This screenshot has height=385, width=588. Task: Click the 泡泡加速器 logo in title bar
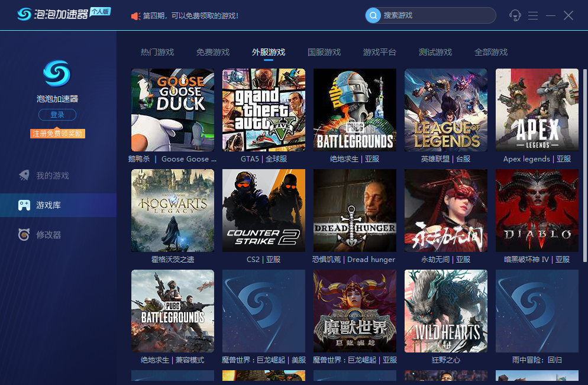[64, 14]
